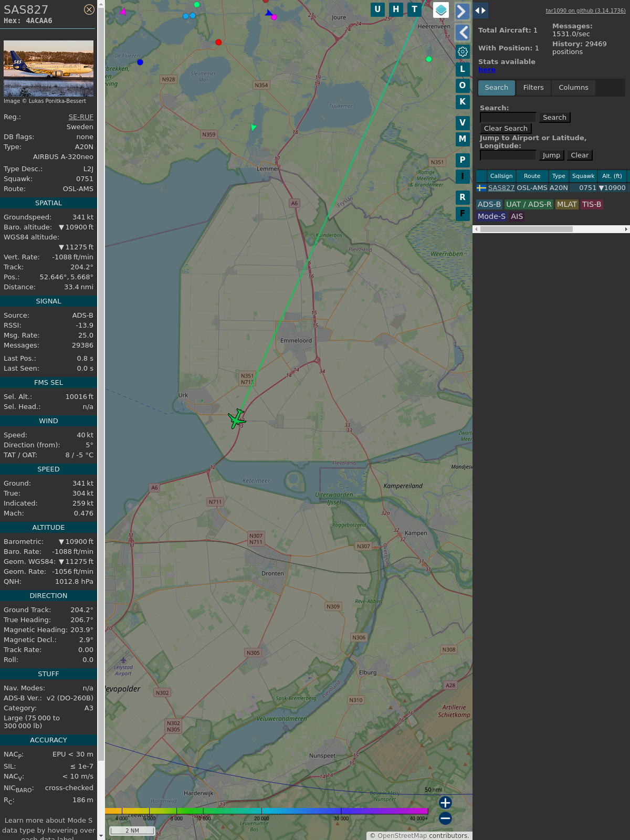
Task: Click the UAT / ADS-R legend label
Action: tap(529, 205)
